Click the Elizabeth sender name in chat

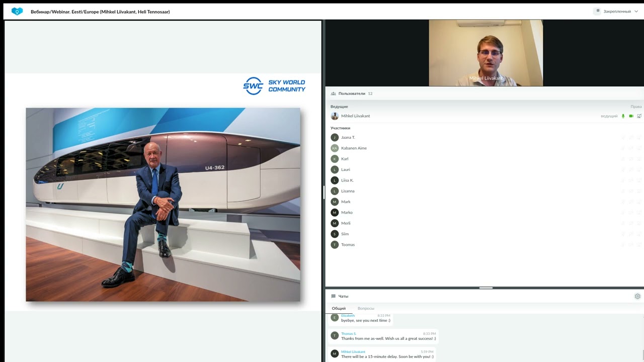pyautogui.click(x=348, y=316)
